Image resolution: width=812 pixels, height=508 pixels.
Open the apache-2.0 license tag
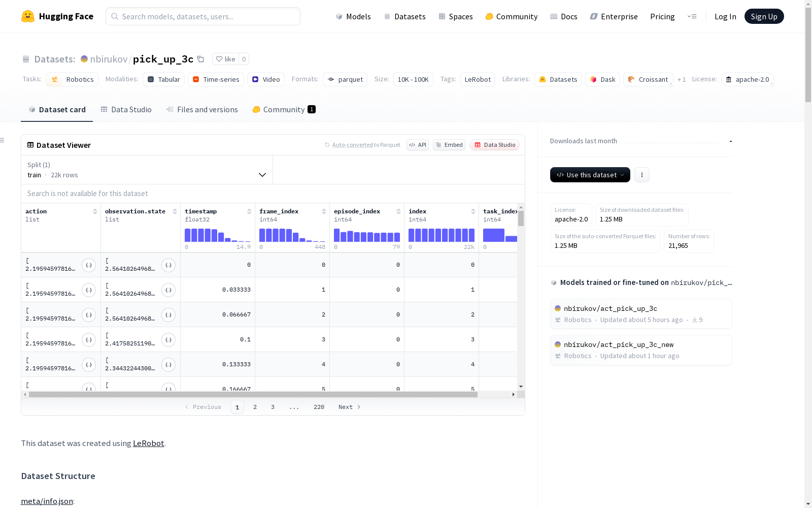tap(748, 79)
